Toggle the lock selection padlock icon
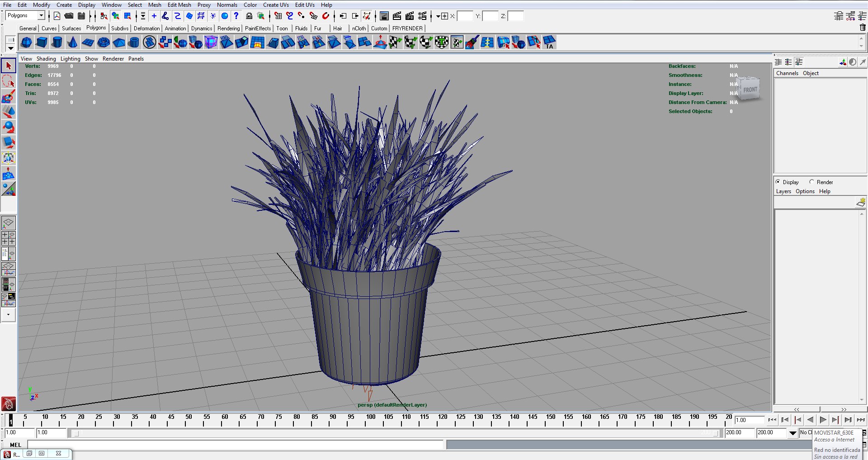 pos(249,16)
